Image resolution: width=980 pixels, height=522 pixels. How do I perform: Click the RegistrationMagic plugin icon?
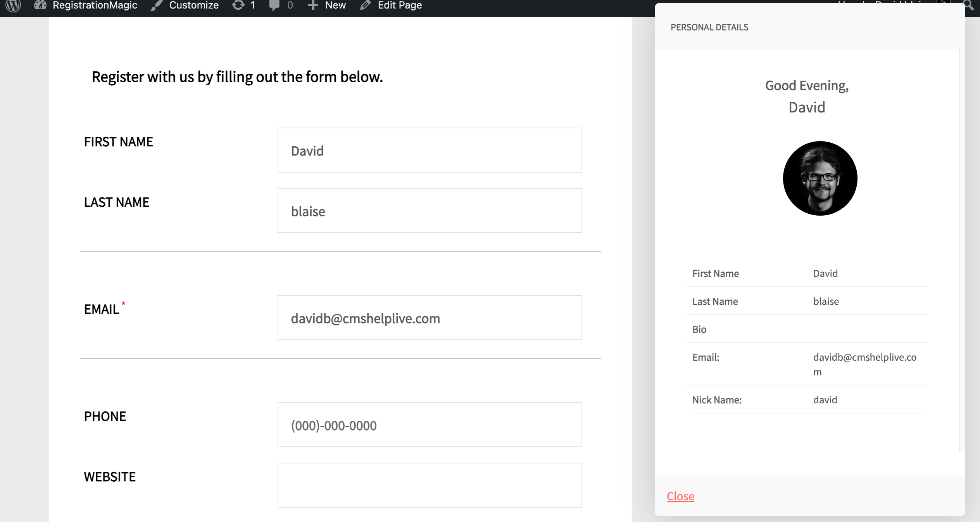coord(40,5)
